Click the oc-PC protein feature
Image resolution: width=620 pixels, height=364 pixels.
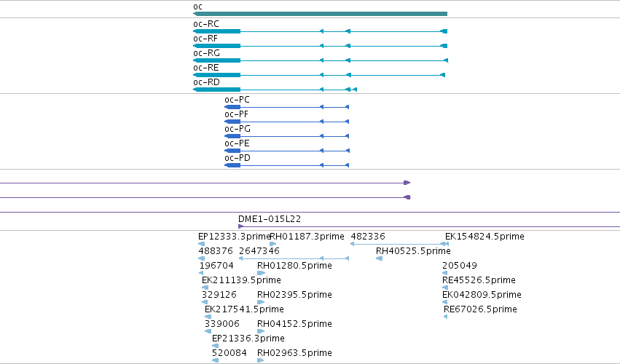[x=286, y=107]
